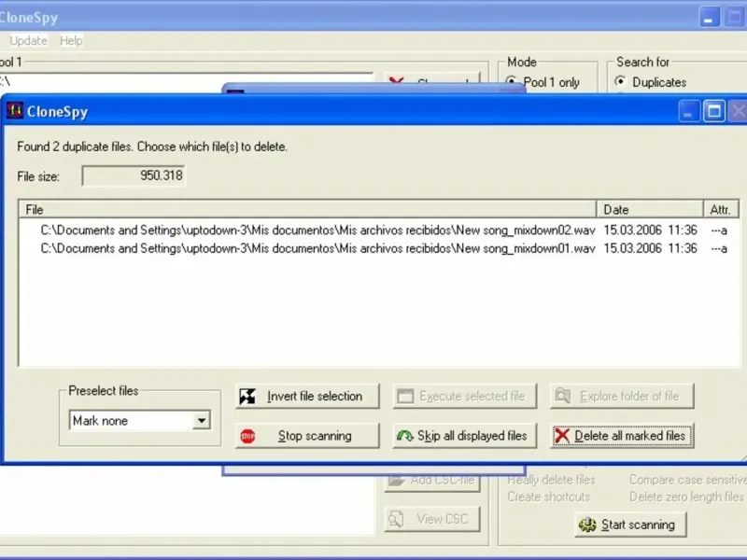
Task: Select the Pool 1 only mode radio
Action: (511, 82)
